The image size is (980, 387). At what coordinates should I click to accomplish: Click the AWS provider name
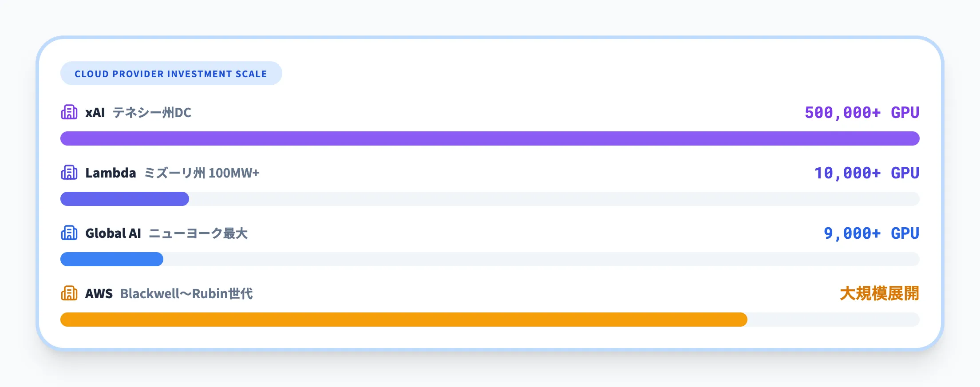click(x=99, y=294)
